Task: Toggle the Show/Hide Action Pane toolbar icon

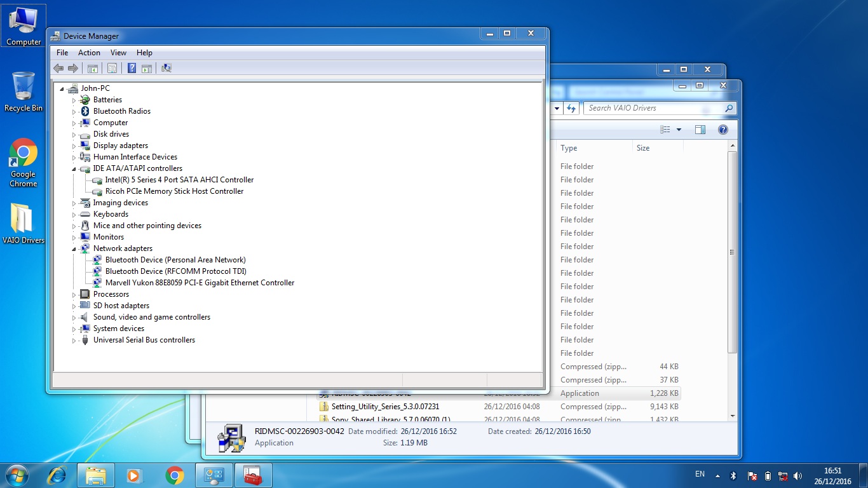Action: [x=146, y=68]
